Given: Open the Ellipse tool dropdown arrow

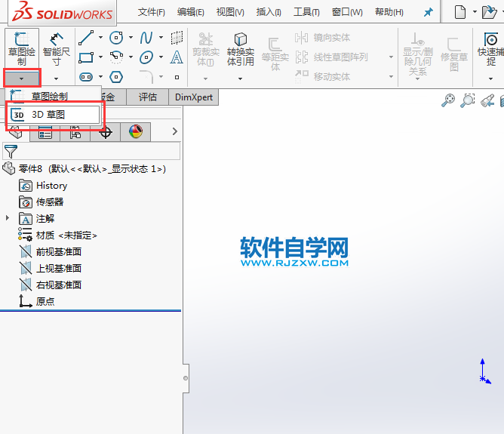Looking at the screenshot, I should [161, 57].
